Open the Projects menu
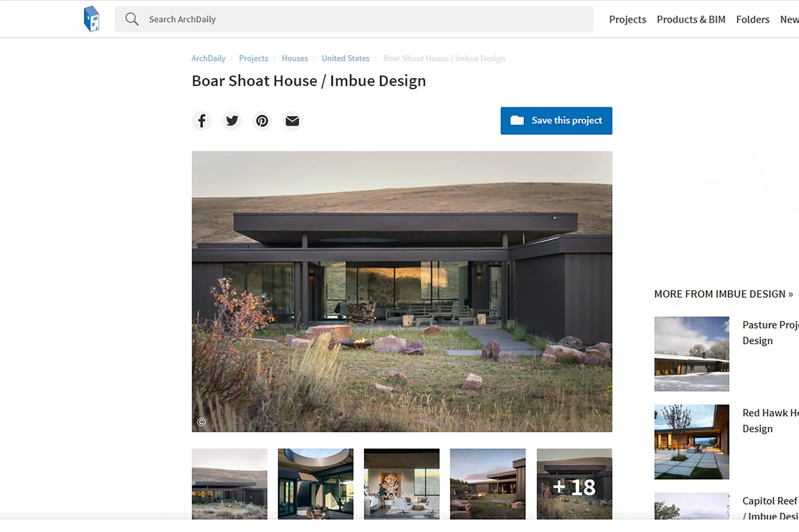 point(627,19)
